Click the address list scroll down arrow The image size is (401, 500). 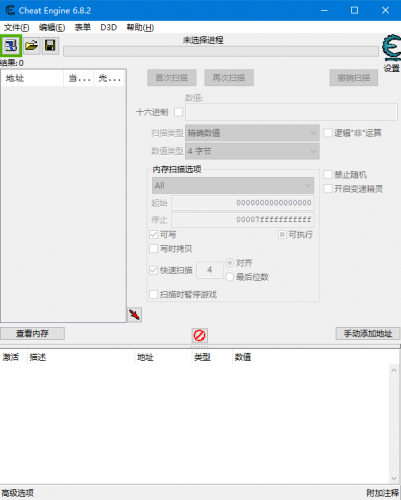pyautogui.click(x=394, y=478)
